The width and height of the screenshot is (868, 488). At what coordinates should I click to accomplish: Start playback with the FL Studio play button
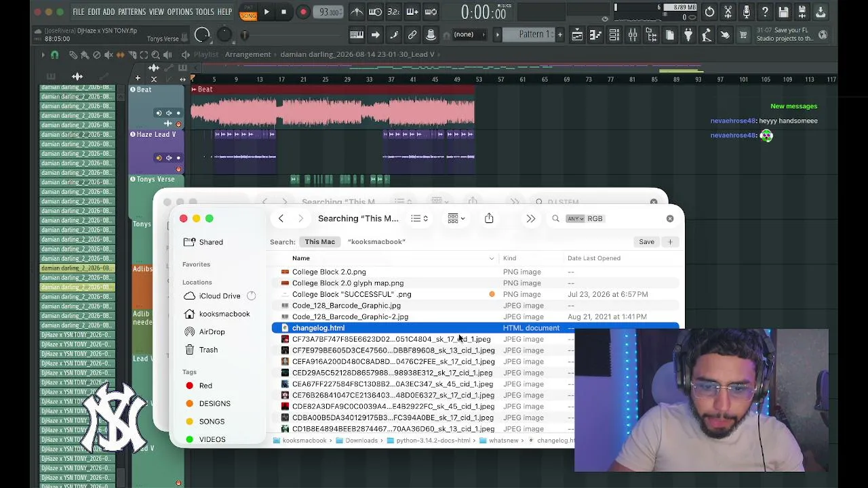(267, 12)
